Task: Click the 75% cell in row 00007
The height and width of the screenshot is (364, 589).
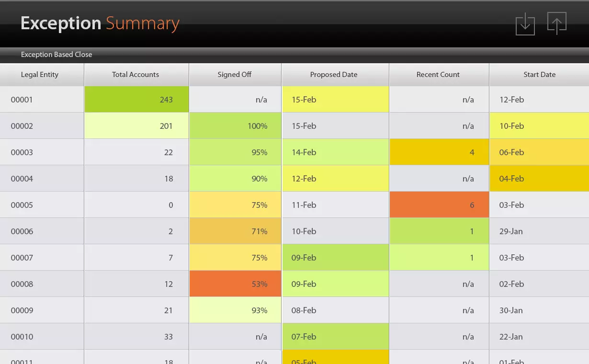Action: [x=235, y=258]
